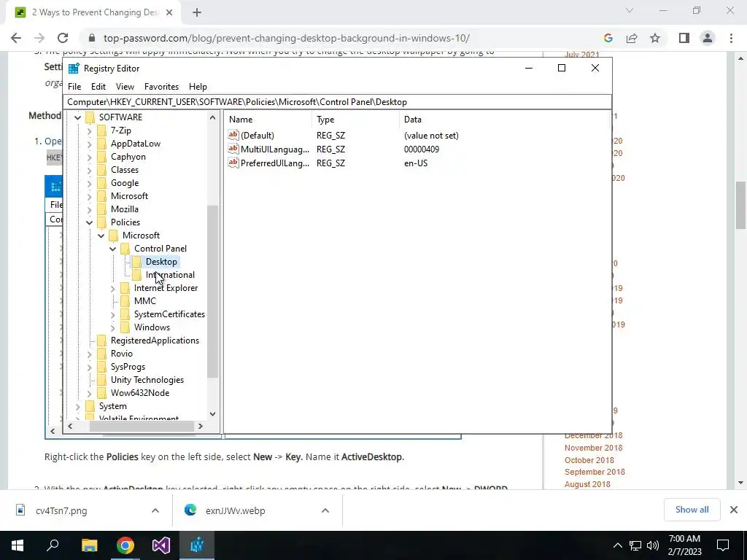This screenshot has width=747, height=560.
Task: Open September 2018 archive link
Action: point(595,472)
